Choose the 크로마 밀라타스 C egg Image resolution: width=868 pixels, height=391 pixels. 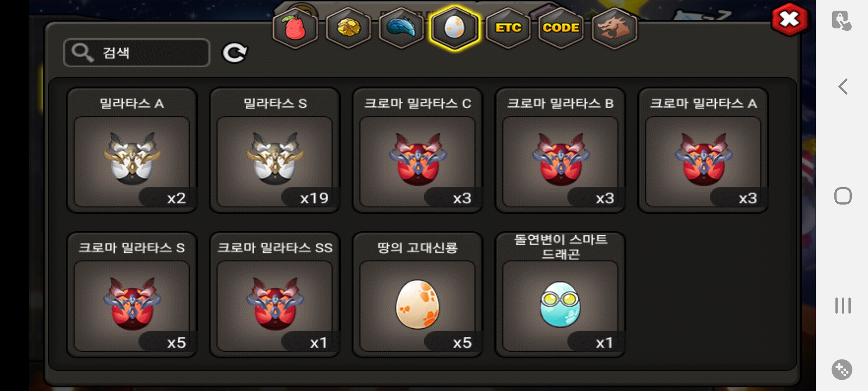418,151
